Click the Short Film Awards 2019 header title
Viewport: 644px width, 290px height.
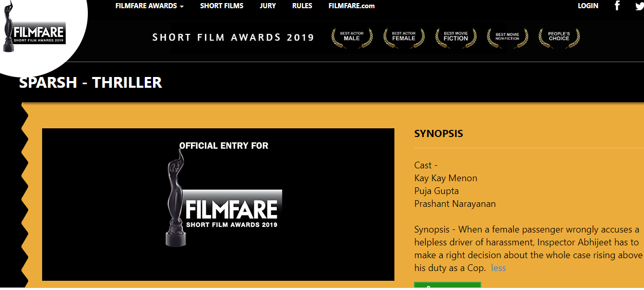pos(233,37)
